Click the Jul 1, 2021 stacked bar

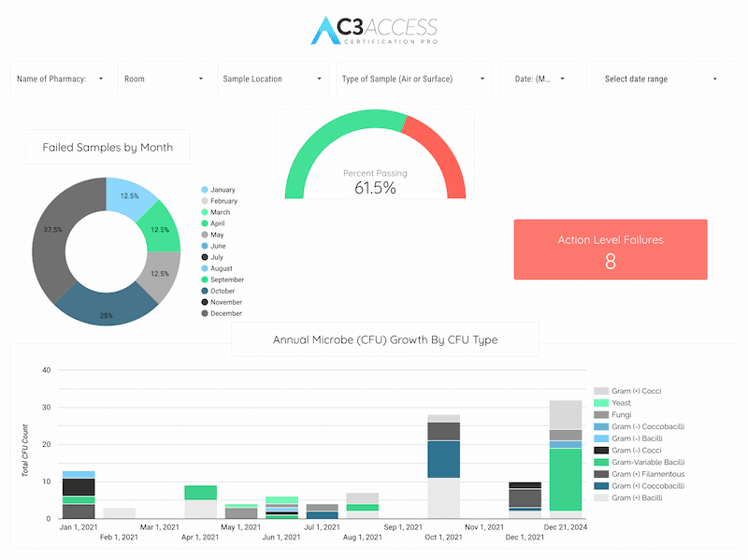click(322, 511)
